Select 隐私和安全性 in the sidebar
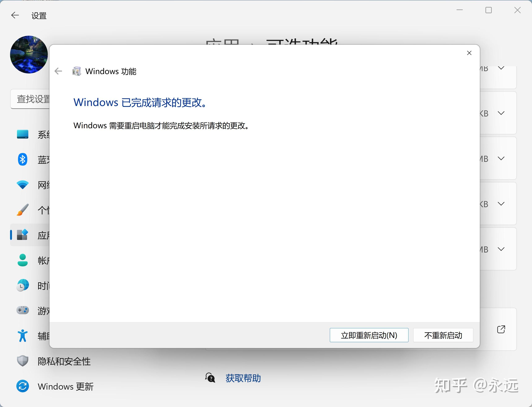Image resolution: width=532 pixels, height=407 pixels. pos(64,361)
